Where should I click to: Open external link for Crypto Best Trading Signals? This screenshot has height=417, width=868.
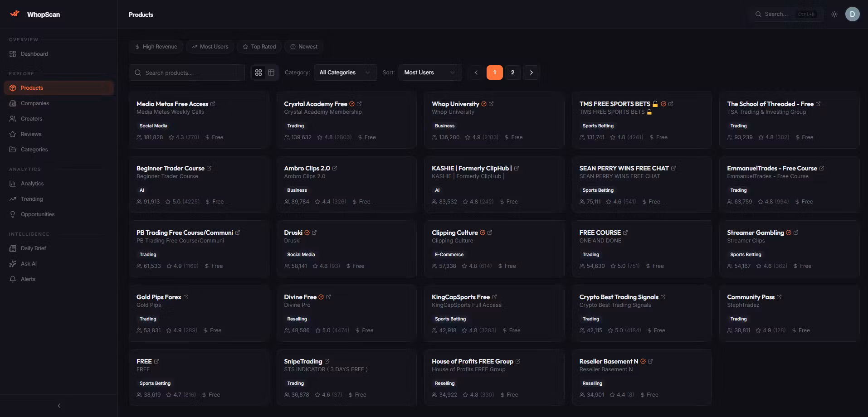pyautogui.click(x=663, y=297)
